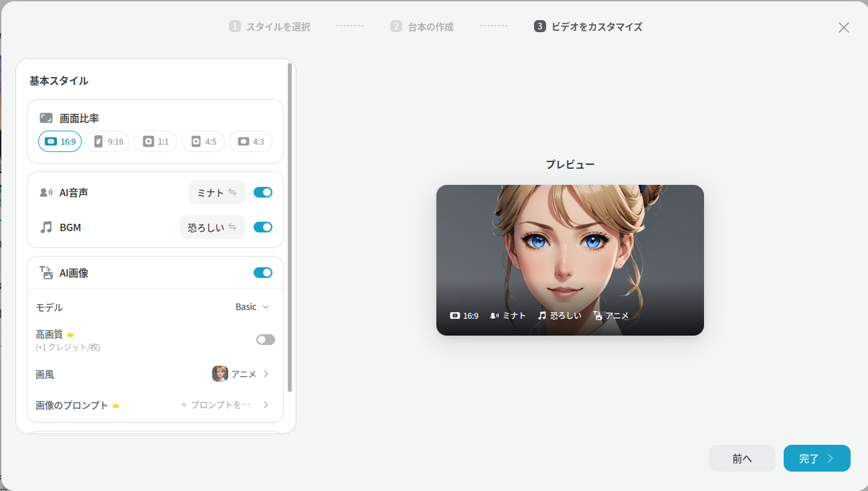868x491 pixels.
Task: Go to step 1 スタイルを選択
Action: coord(270,27)
